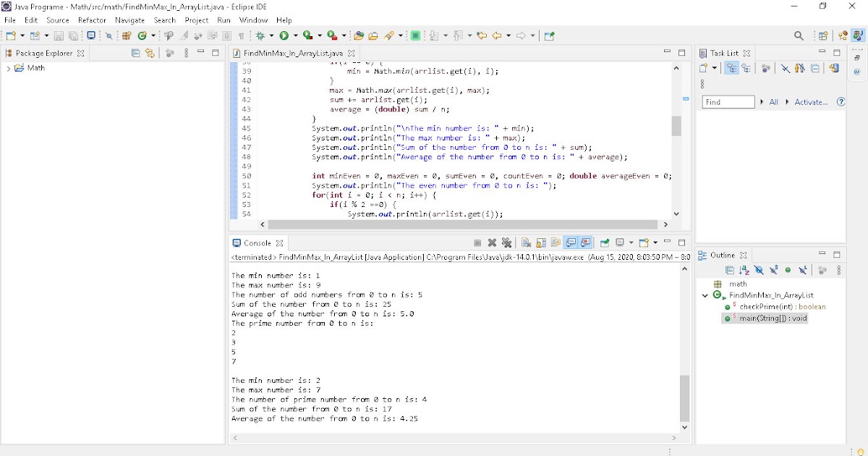The image size is (868, 456).
Task: Run the Java program with the Run icon
Action: (x=285, y=34)
